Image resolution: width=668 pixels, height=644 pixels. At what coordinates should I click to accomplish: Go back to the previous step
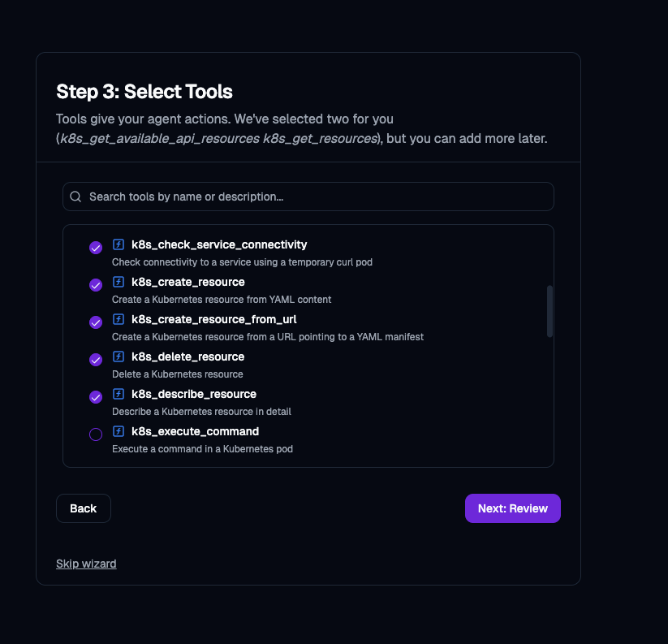(x=83, y=508)
